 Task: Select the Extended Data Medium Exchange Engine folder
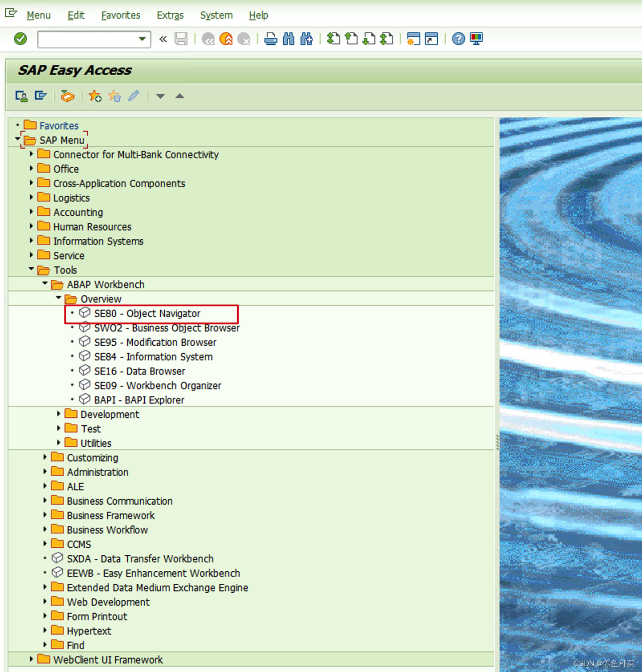pyautogui.click(x=158, y=588)
